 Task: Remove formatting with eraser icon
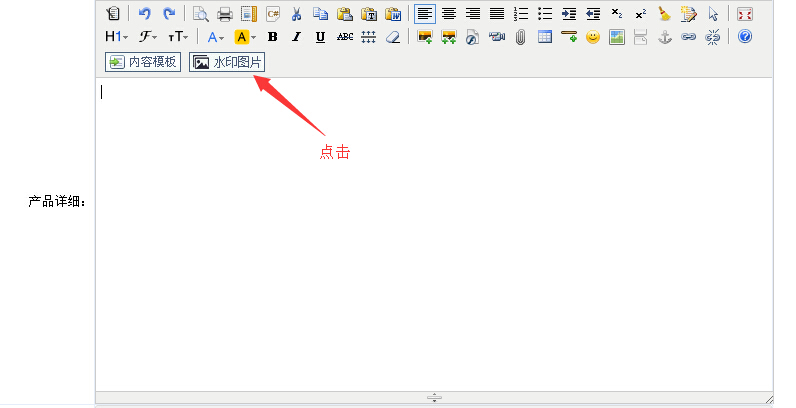coord(393,37)
